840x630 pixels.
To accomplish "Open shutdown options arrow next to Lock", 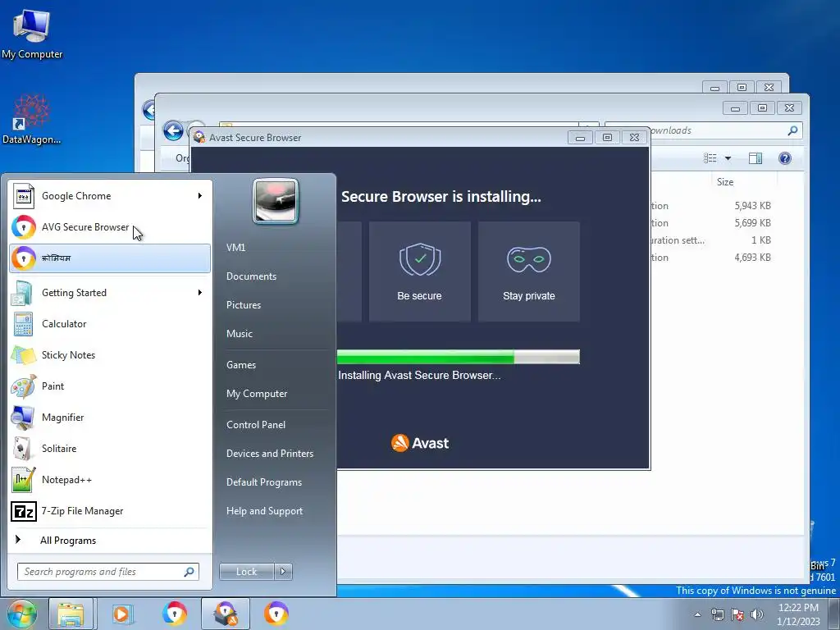I will coord(283,572).
